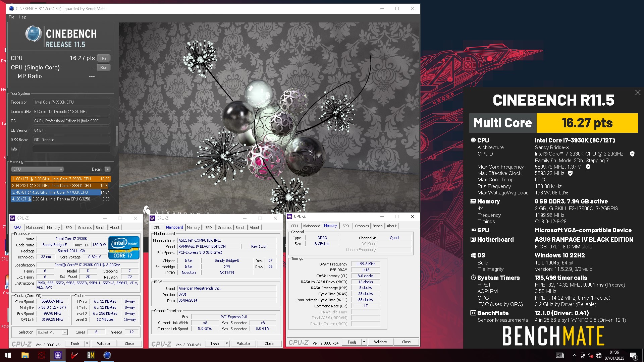Click the Core Speed 5598.69 MHz value

(52, 302)
